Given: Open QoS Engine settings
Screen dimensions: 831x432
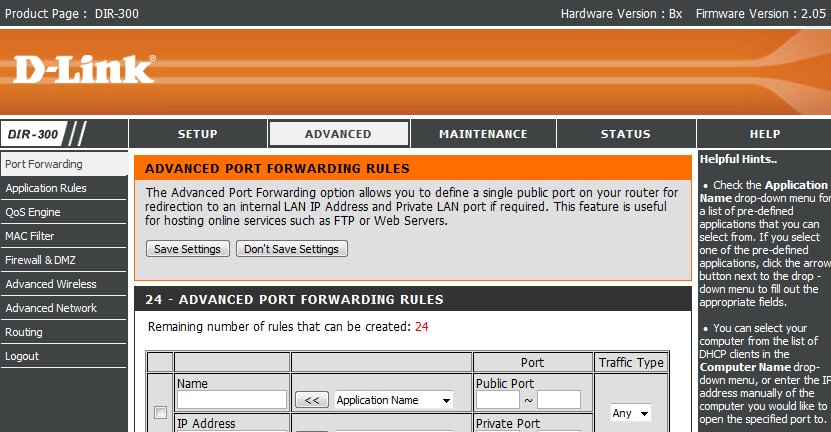Looking at the screenshot, I should [64, 212].
